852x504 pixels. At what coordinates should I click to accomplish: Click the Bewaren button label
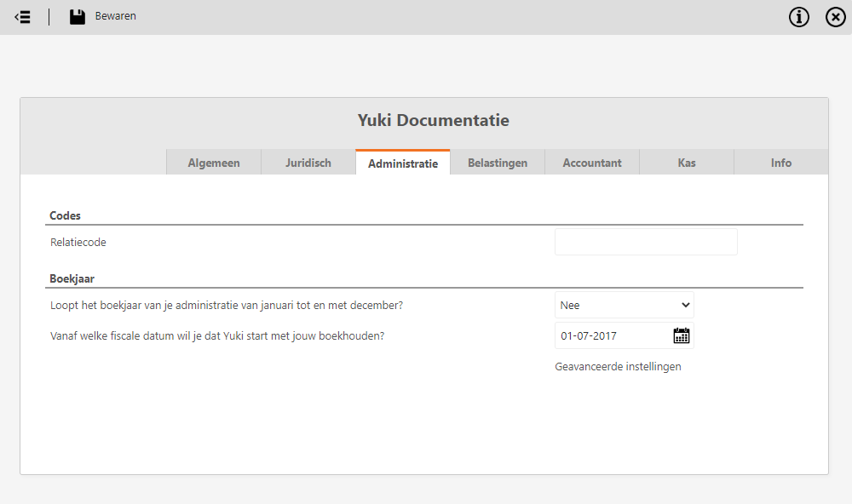pyautogui.click(x=115, y=16)
